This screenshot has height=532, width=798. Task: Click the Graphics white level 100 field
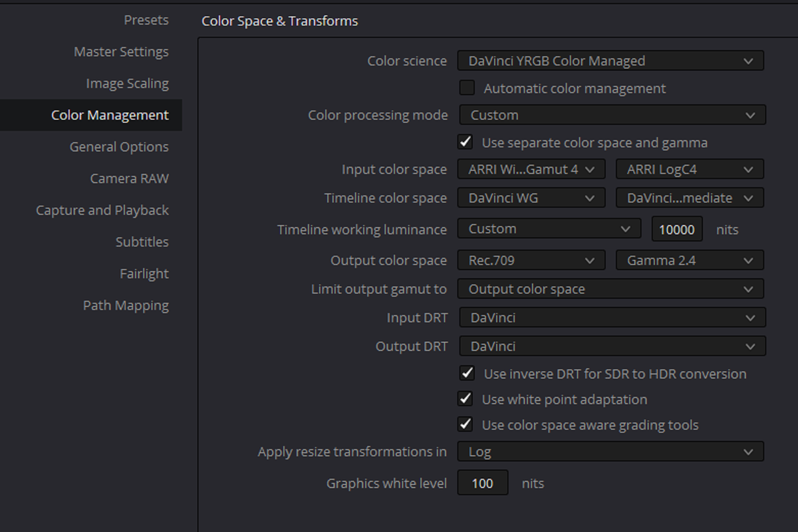point(483,483)
